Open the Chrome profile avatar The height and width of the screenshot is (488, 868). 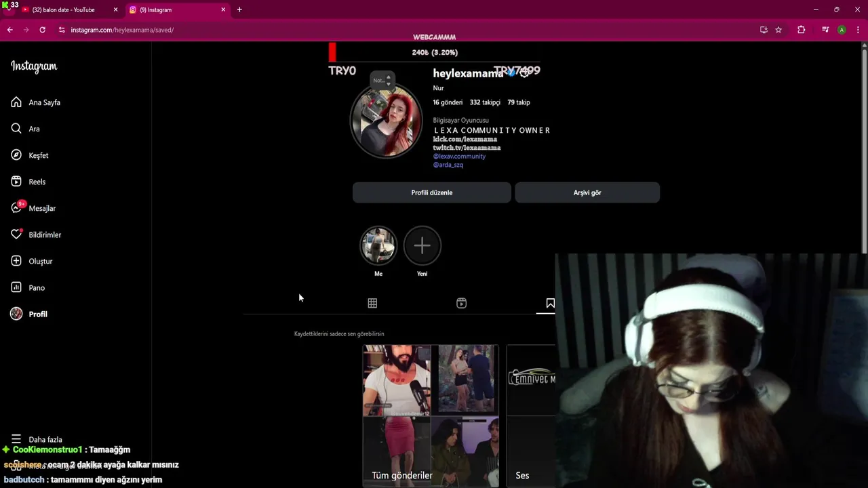pos(842,30)
